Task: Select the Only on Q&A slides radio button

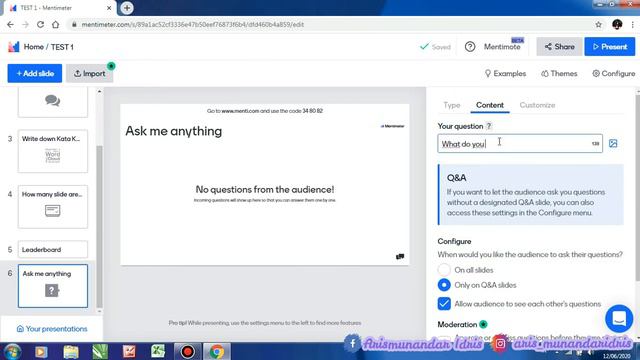Action: pos(444,285)
